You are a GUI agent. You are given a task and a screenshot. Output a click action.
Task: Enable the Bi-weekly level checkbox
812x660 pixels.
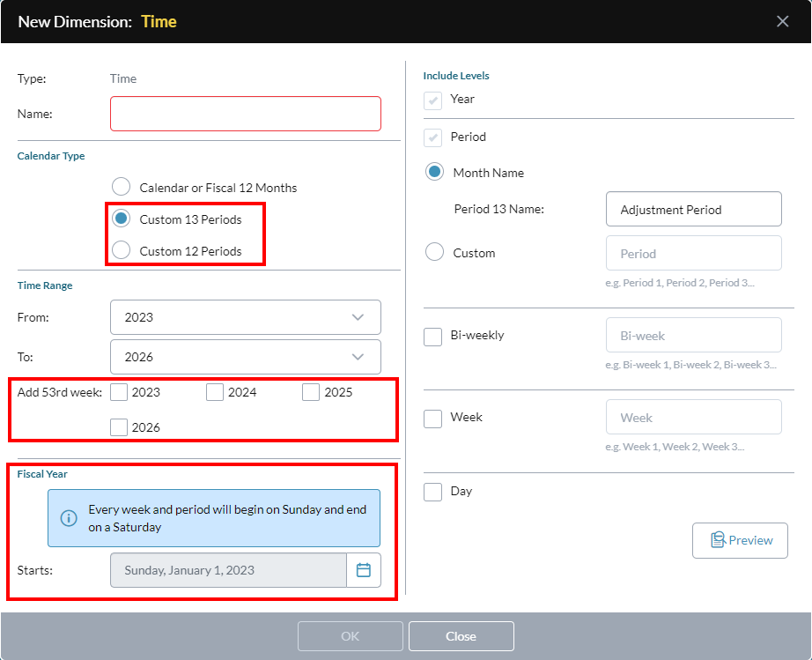[433, 337]
